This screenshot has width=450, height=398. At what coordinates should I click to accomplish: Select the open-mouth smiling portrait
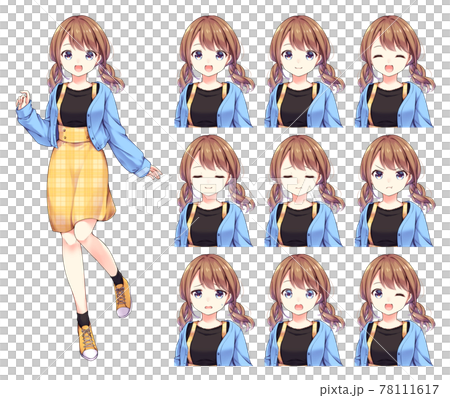(x=214, y=71)
